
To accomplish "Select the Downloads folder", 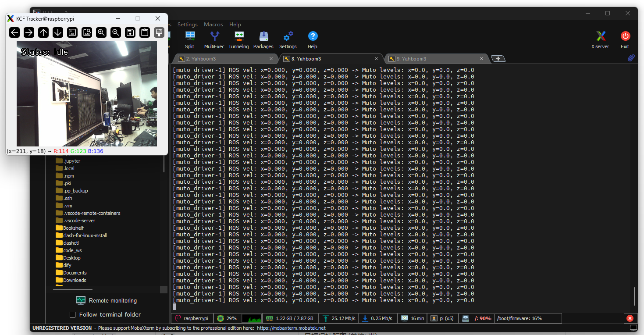I will click(71, 280).
